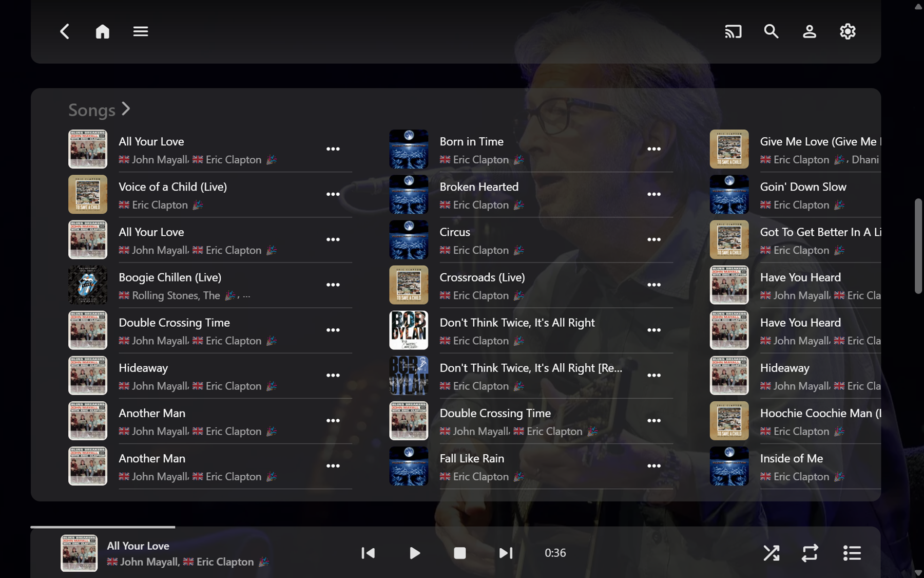Click the Fall Like Rain album cover

tap(409, 466)
